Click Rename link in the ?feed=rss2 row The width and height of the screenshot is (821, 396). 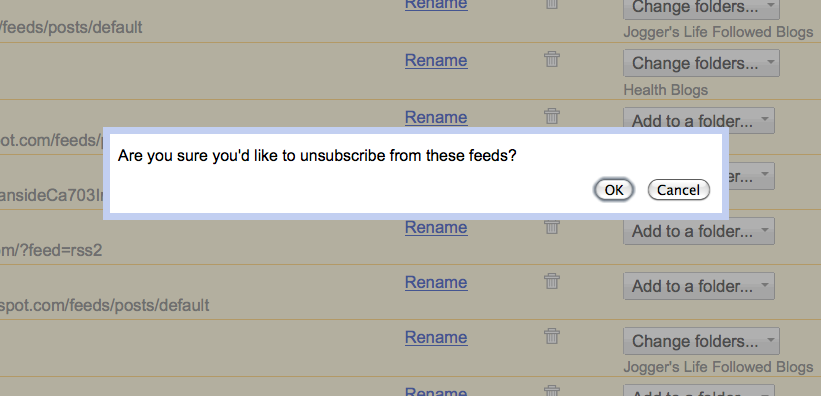(x=436, y=227)
